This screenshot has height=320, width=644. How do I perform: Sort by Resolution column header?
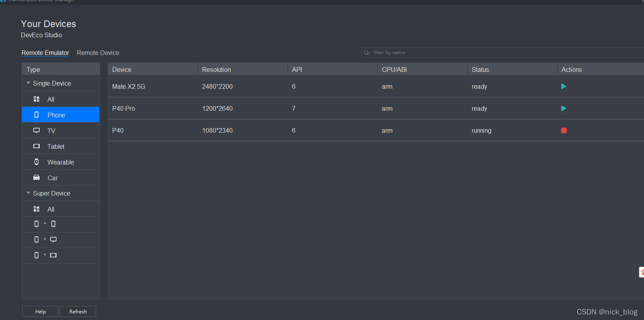point(243,69)
